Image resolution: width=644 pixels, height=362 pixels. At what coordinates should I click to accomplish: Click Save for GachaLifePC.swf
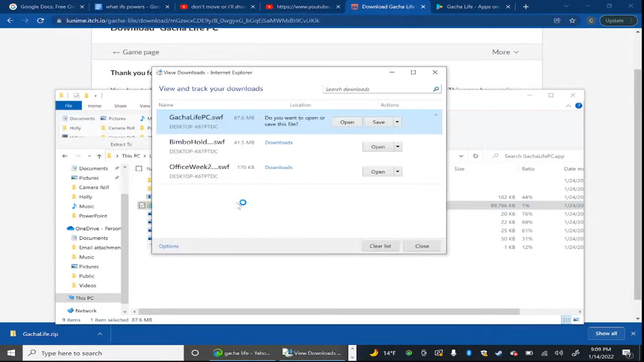pos(379,122)
